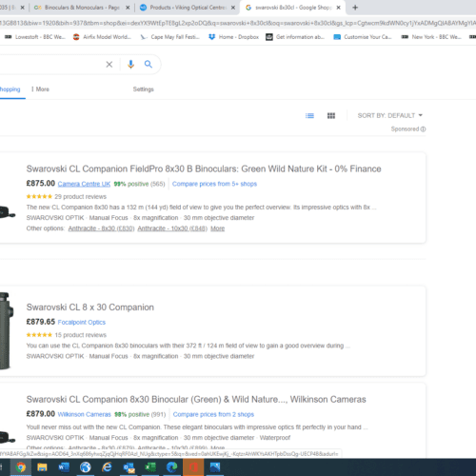
Task: Open the Home - Dropbox bookmark
Action: (233, 37)
